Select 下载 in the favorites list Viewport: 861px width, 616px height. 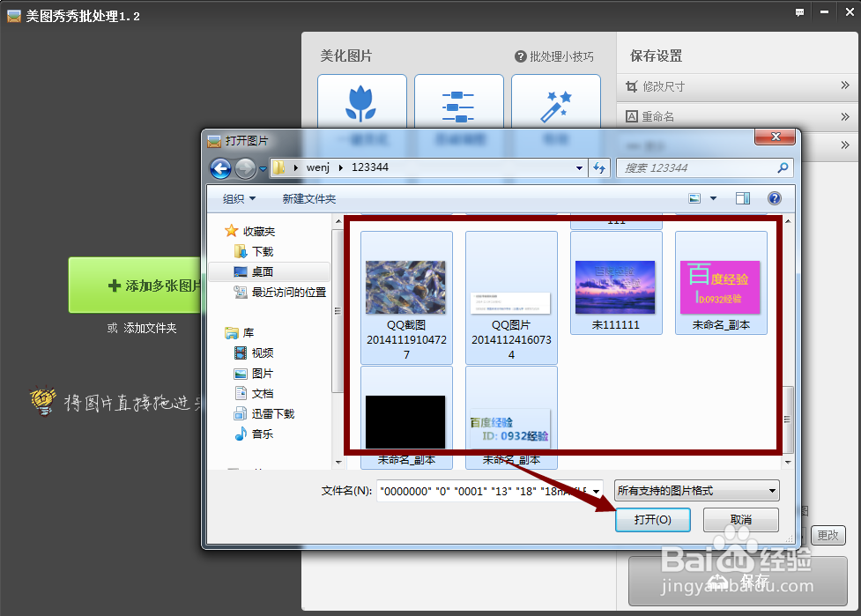click(x=254, y=251)
